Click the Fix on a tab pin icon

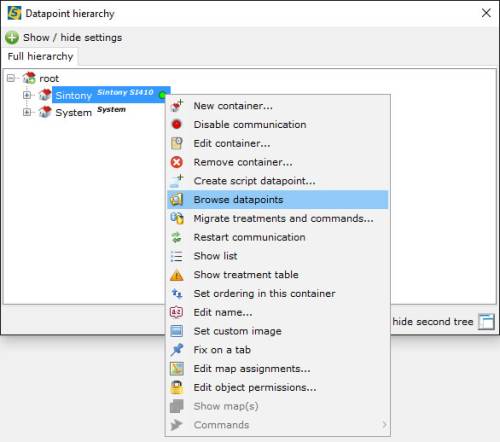176,350
